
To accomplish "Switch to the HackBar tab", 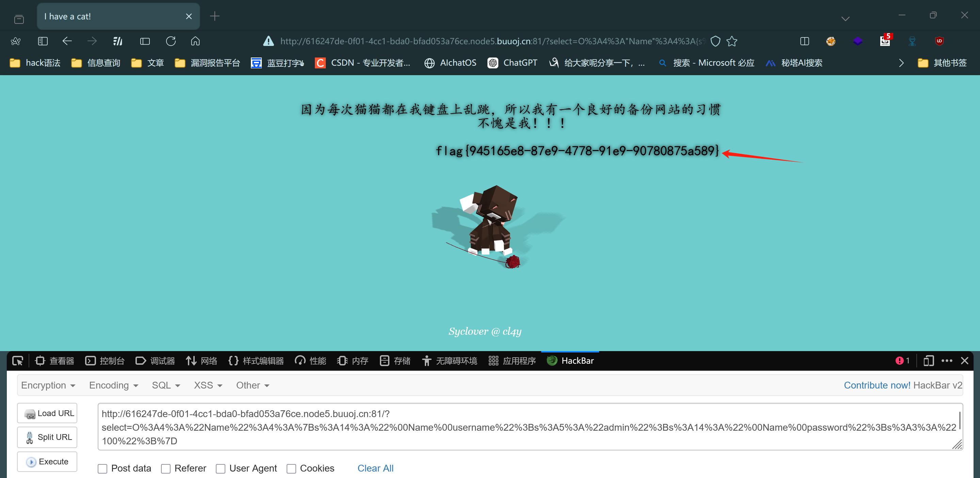I will click(x=570, y=361).
